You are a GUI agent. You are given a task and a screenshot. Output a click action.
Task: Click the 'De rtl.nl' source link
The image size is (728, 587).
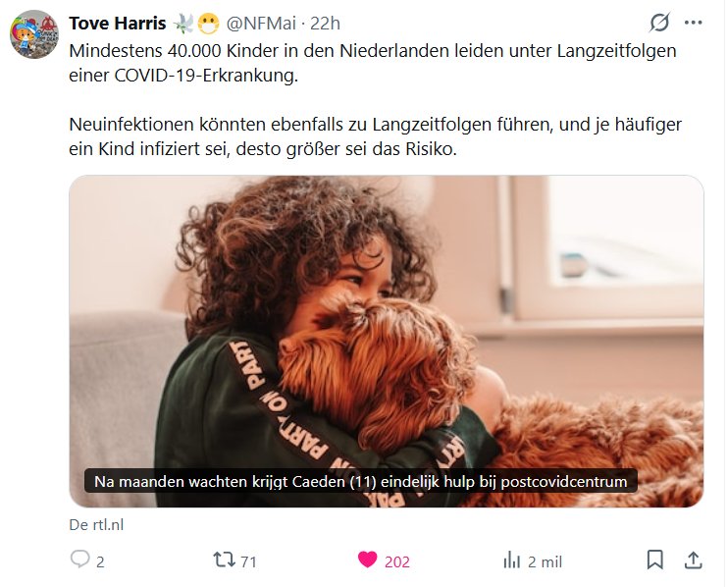coord(96,525)
